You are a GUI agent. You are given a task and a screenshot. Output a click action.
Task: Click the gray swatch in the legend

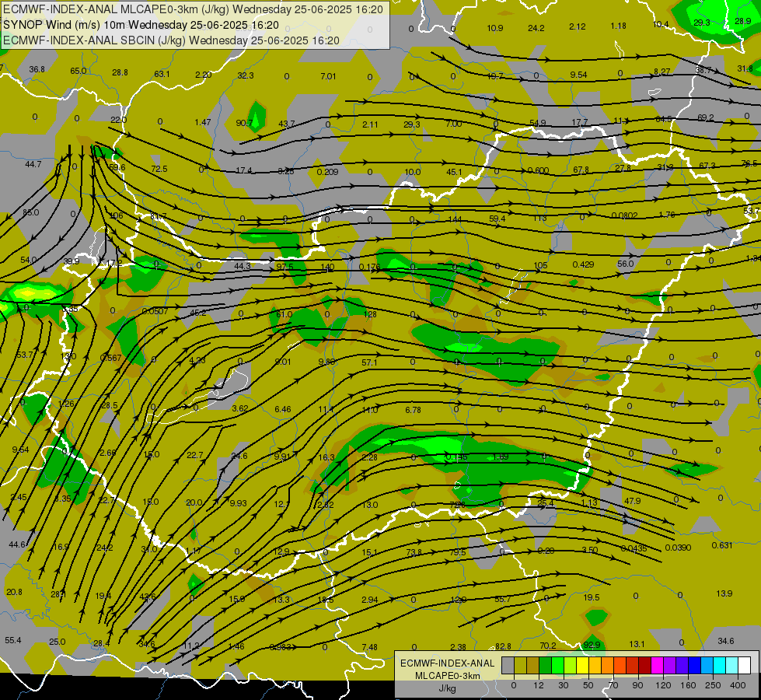[508, 665]
